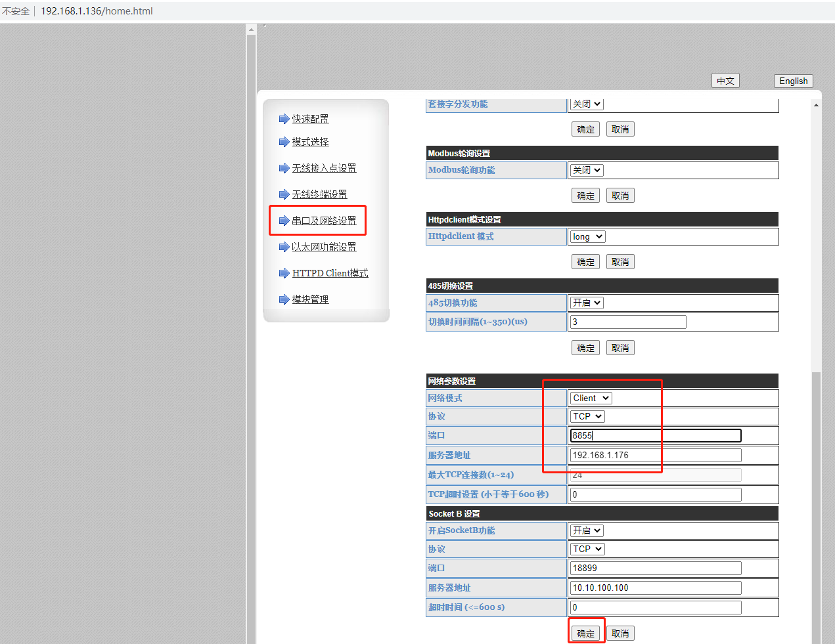Click the left frame's scroll-up arrow

(251, 30)
